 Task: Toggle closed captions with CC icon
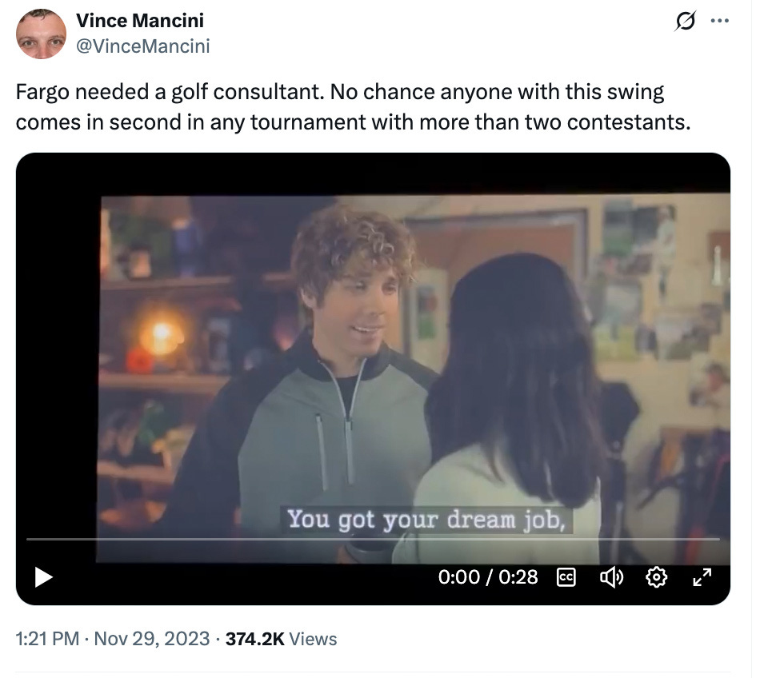pos(566,577)
